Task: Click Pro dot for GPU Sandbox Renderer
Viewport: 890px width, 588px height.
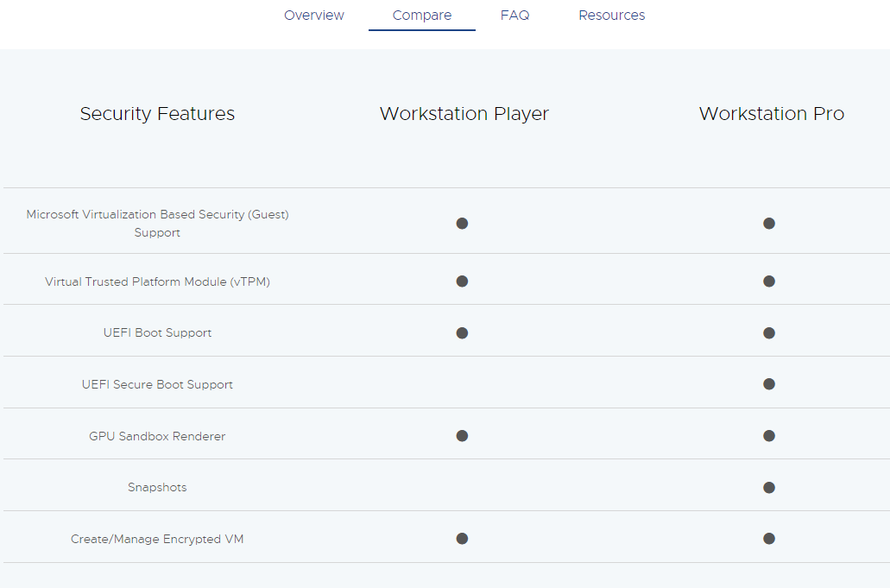Action: 769,436
